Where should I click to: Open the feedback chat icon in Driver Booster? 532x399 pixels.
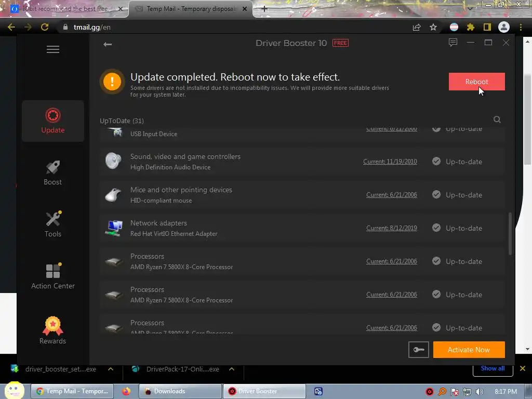tap(453, 43)
